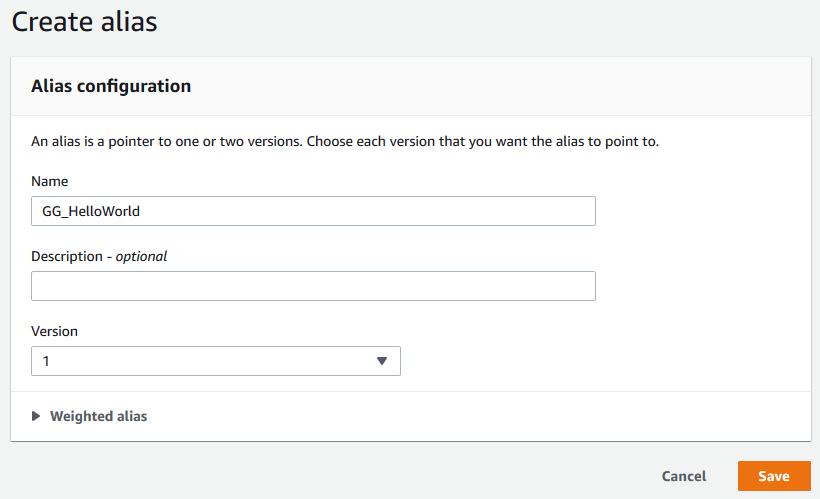Click the "Create alias" page title
Image resolution: width=820 pixels, height=499 pixels.
[x=84, y=21]
